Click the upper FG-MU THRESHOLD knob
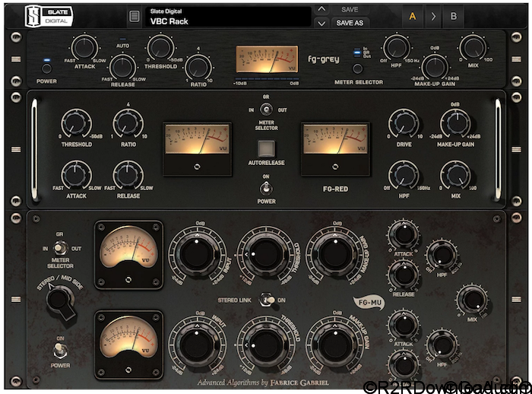Viewport: 532px width, 394px height. point(266,254)
